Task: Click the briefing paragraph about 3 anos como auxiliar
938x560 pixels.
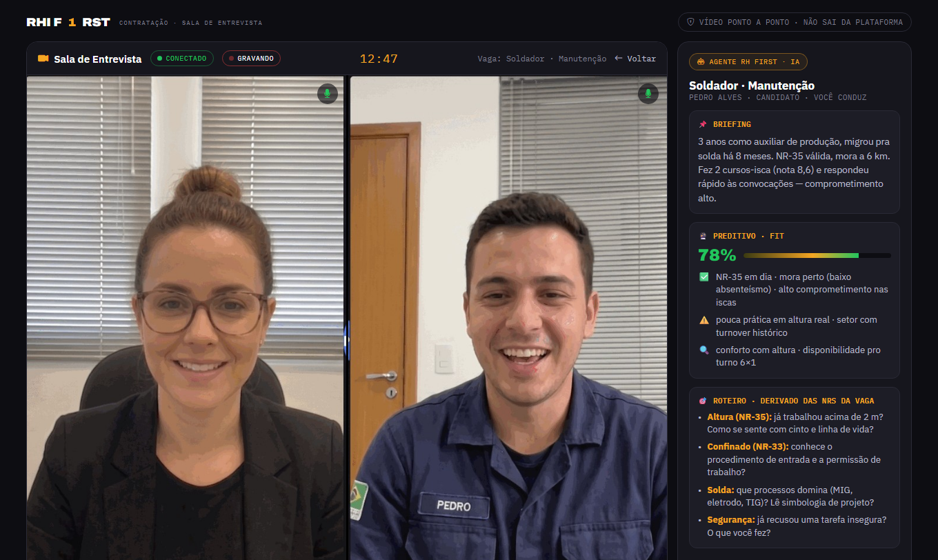Action: click(x=794, y=170)
